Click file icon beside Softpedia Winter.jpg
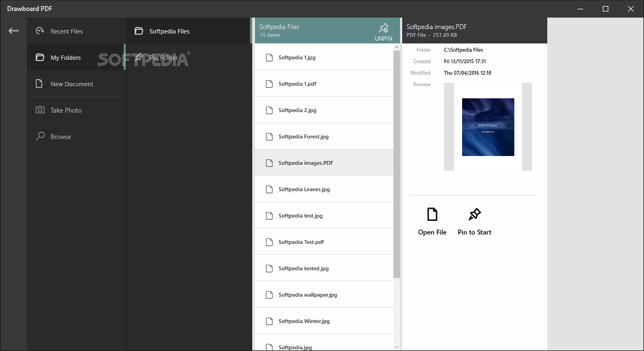The height and width of the screenshot is (351, 644). [x=269, y=321]
